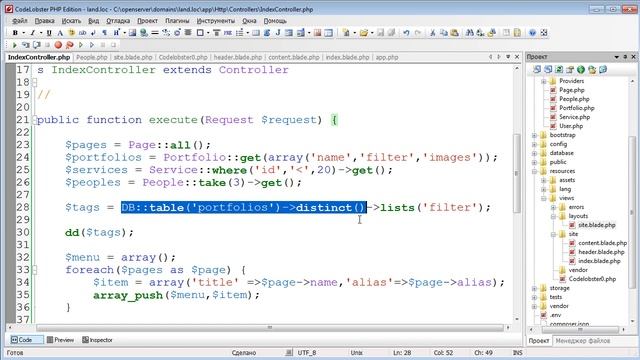Click the editor vertical scrollbar thumb
The image size is (640, 360).
[516, 173]
